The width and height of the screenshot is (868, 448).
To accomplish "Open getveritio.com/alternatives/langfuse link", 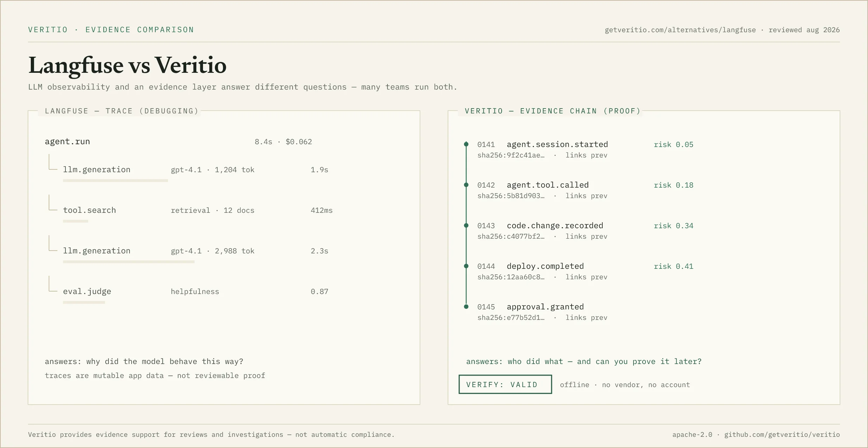I will [680, 30].
